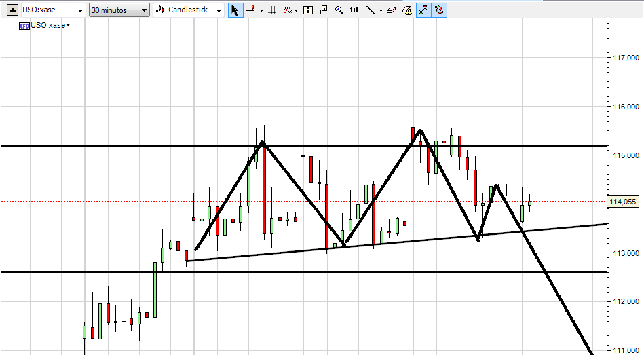The height and width of the screenshot is (355, 644).
Task: Select the arrow pointer tool
Action: coord(235,10)
